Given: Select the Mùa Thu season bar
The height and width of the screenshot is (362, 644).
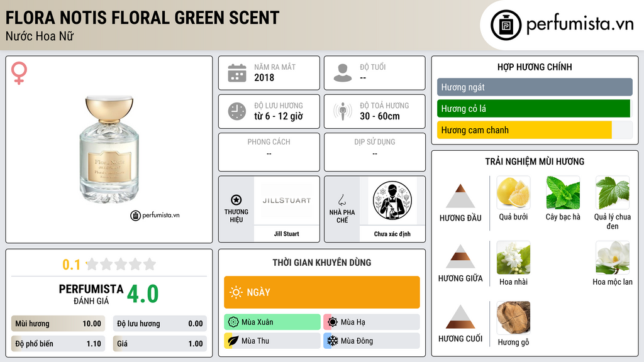Looking at the screenshot, I should [x=272, y=341].
